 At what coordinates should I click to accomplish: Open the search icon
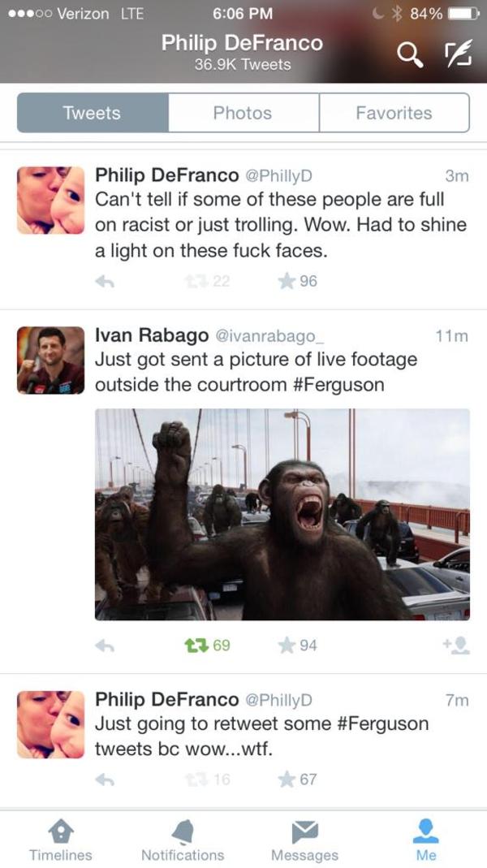point(410,54)
